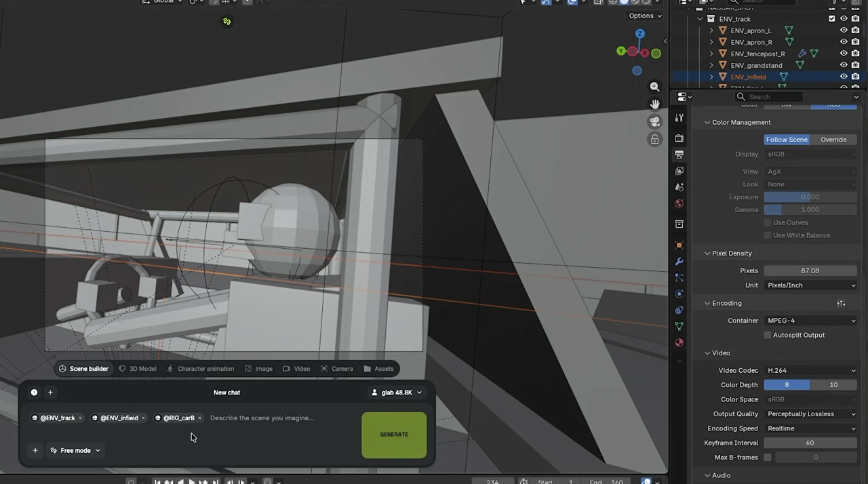
Task: Open the Container MPEG-4 dropdown
Action: [x=810, y=321]
